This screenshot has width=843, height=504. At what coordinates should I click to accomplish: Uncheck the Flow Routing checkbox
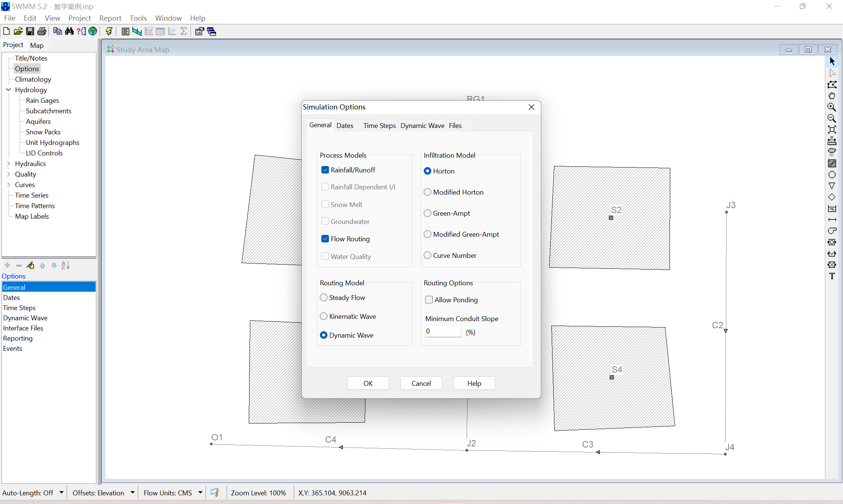click(x=325, y=239)
